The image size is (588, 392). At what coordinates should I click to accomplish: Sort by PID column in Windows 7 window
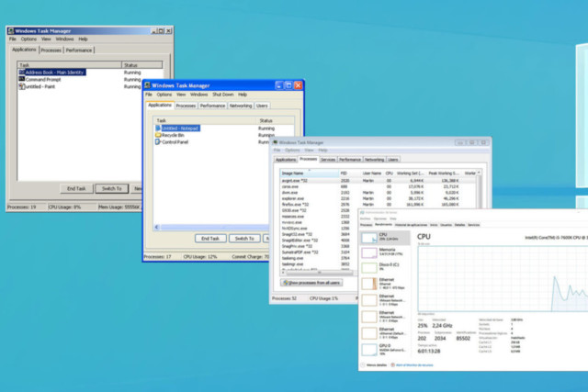pos(349,174)
